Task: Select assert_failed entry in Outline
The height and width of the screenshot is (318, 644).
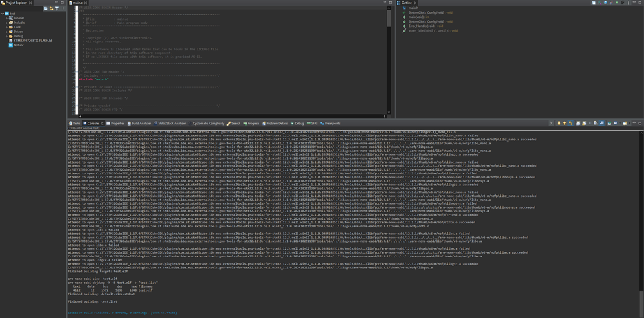Action: (x=433, y=30)
